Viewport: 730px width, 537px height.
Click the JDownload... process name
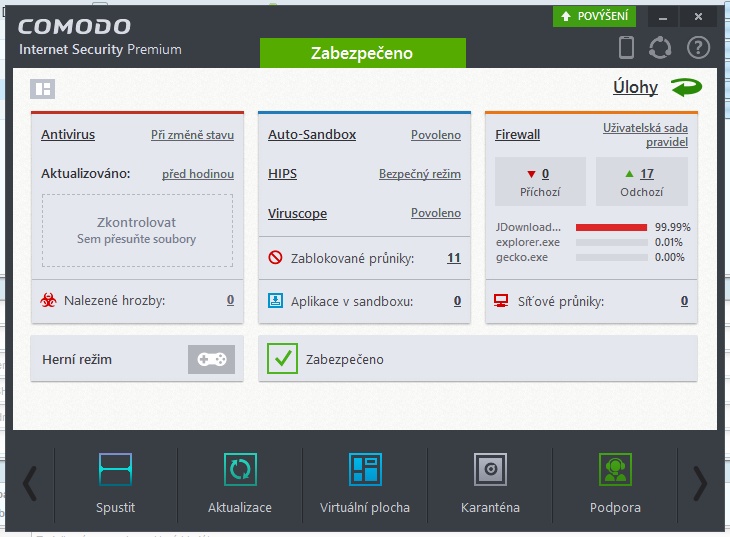[x=528, y=227]
